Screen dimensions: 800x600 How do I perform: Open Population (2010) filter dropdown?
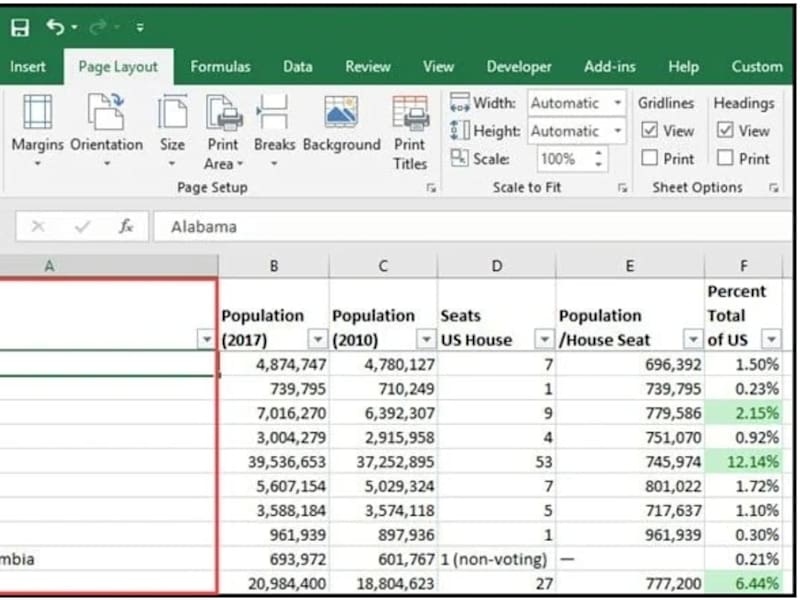click(x=426, y=339)
